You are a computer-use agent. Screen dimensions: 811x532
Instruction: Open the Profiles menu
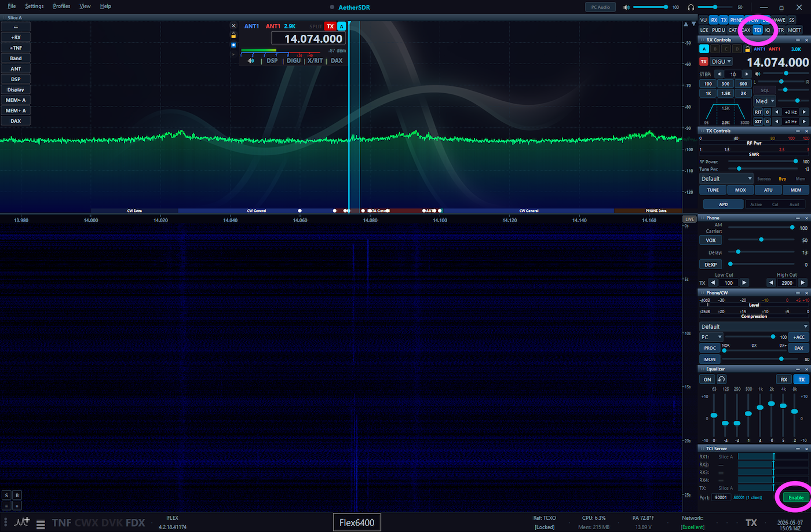click(x=61, y=6)
